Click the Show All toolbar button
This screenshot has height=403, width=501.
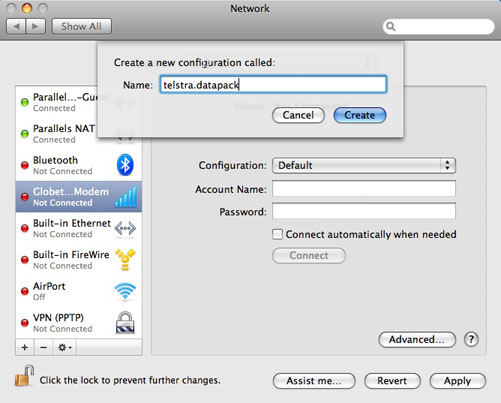tap(81, 26)
